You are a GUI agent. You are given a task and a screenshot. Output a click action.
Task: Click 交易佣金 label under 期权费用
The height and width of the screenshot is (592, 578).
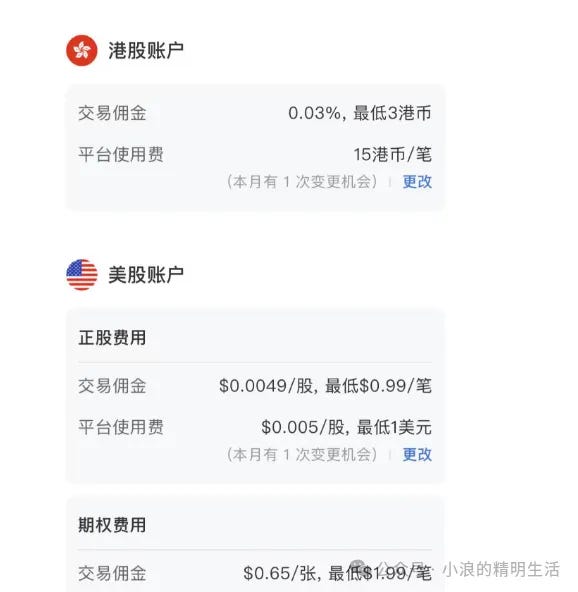[x=112, y=573]
